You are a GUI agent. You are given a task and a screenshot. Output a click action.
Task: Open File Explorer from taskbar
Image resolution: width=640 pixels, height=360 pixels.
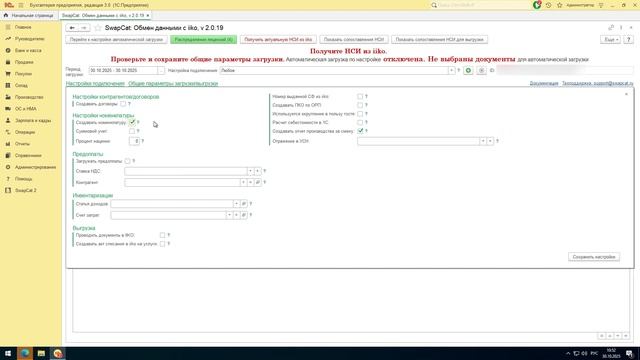click(41, 353)
